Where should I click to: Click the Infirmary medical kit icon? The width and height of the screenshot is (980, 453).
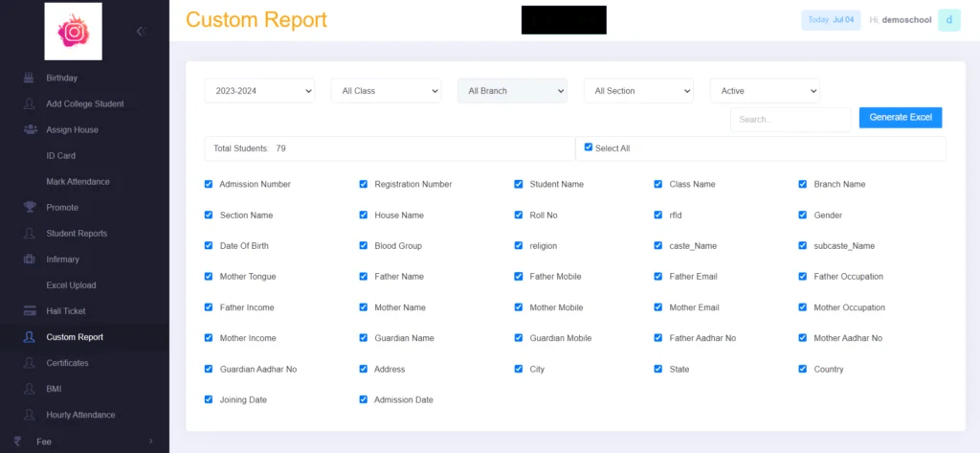30,260
